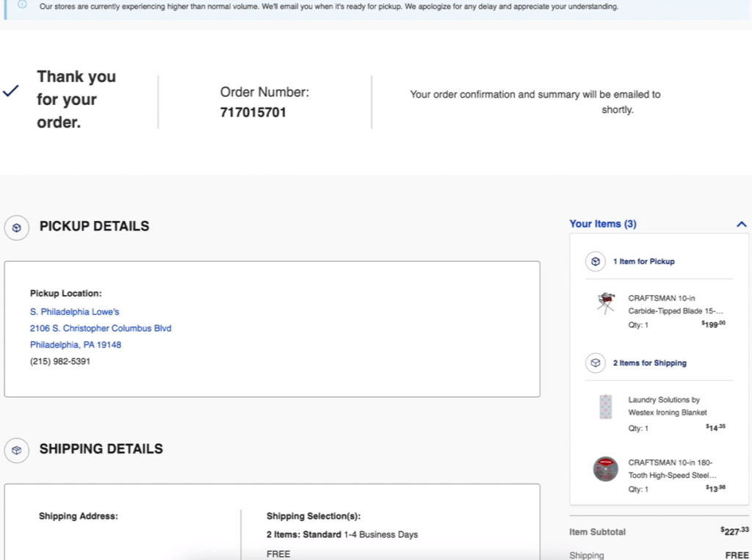Click the 2 Items for Shipping label

click(649, 363)
